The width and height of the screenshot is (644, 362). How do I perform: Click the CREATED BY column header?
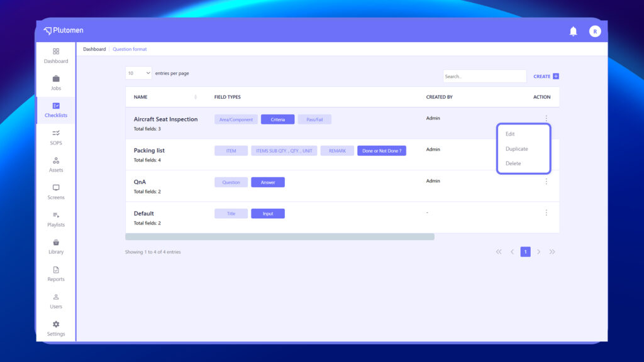pyautogui.click(x=439, y=97)
